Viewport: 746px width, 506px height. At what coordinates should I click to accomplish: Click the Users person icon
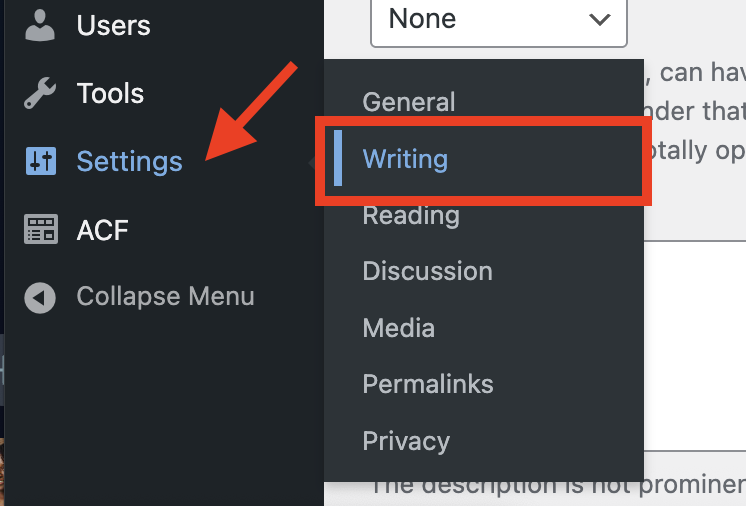pos(40,25)
